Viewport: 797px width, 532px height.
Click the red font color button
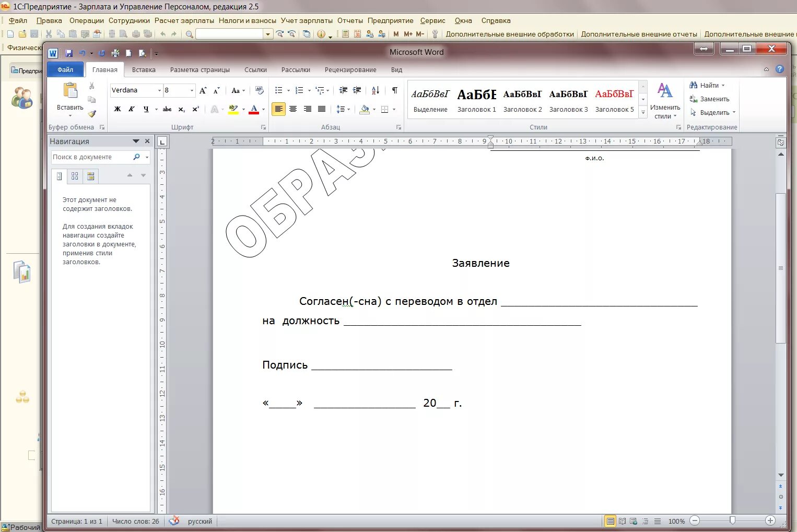pyautogui.click(x=254, y=109)
